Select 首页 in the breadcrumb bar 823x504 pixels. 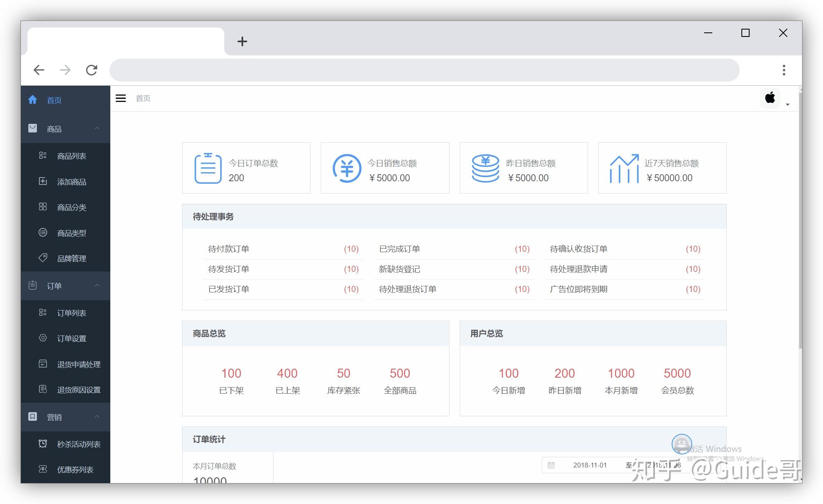[x=143, y=98]
